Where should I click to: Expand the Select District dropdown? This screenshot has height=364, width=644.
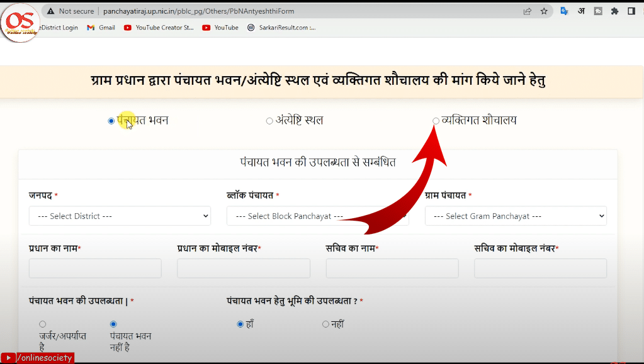[x=120, y=216]
